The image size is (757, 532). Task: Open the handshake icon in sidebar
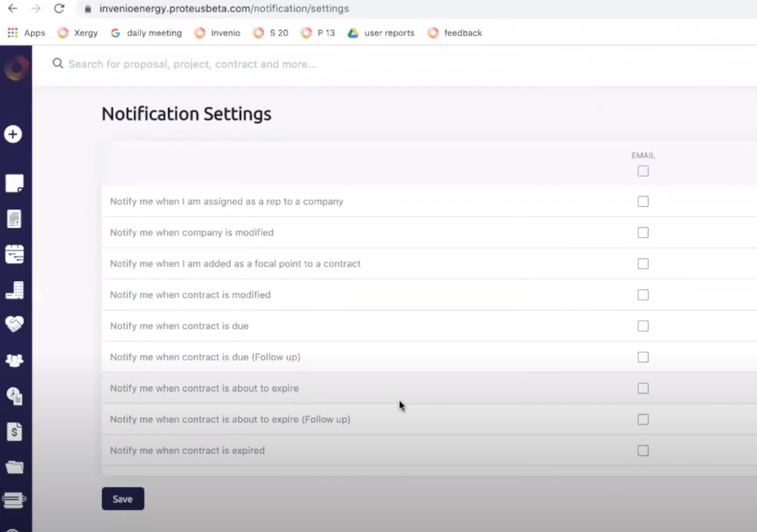pos(14,324)
